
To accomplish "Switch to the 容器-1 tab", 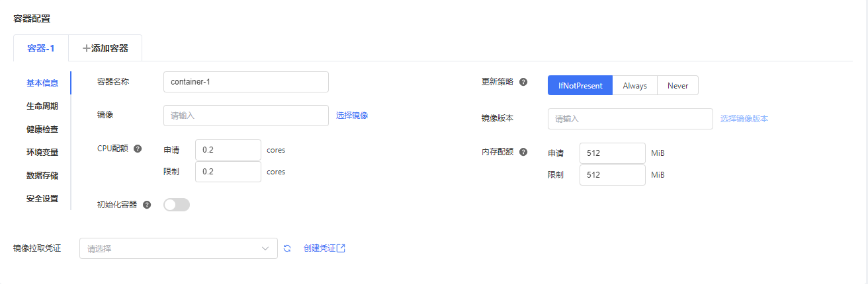I will [x=41, y=48].
